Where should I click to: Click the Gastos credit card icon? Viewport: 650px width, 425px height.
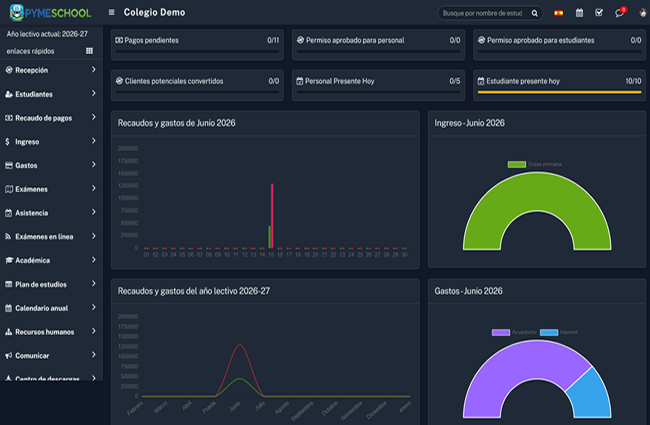point(9,165)
